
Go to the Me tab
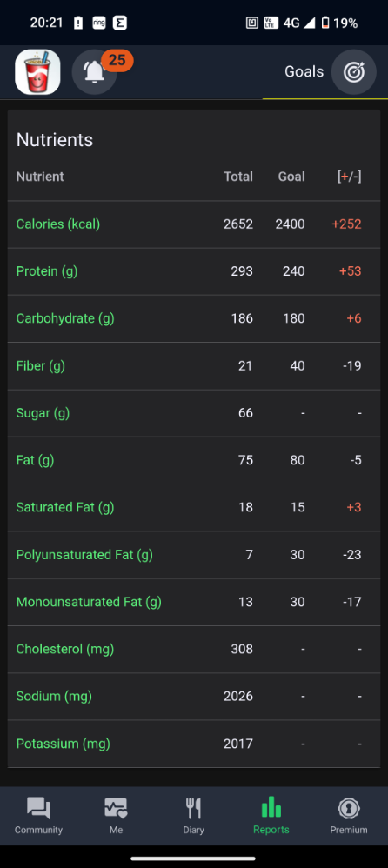point(117,816)
